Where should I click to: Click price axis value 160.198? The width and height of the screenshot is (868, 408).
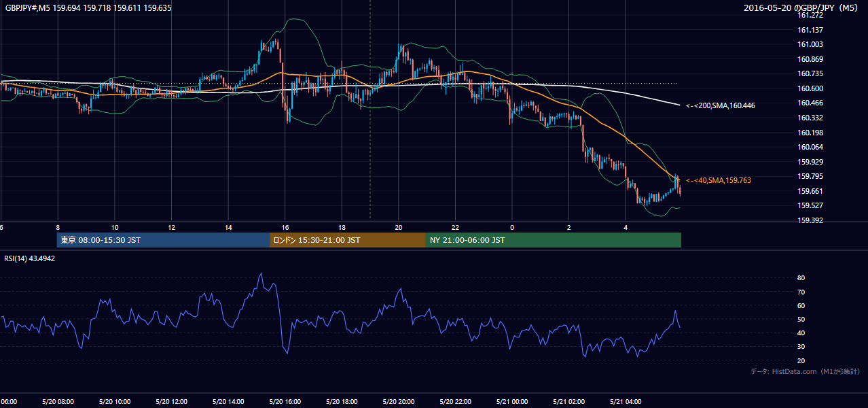pos(810,133)
